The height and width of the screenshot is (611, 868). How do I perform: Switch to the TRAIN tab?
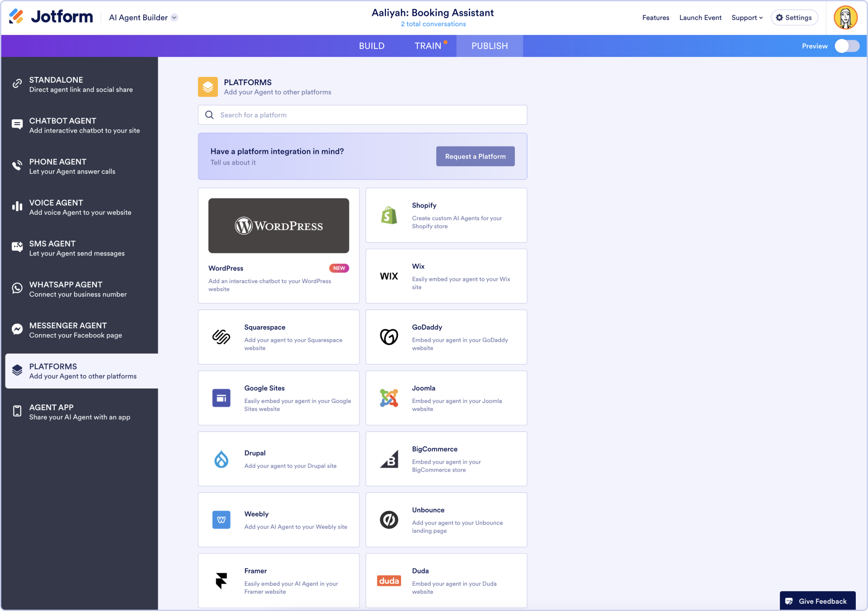click(428, 46)
